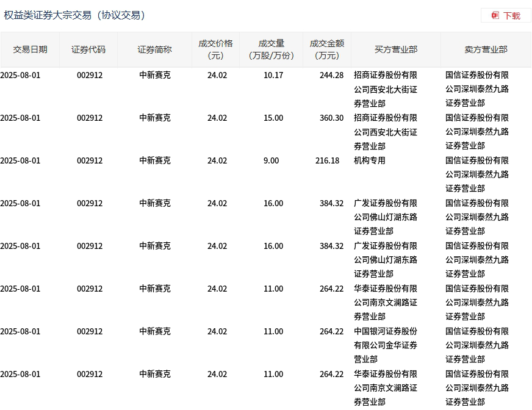Click price 24.02 in the 机构专用 row
532x410 pixels.
(x=217, y=161)
